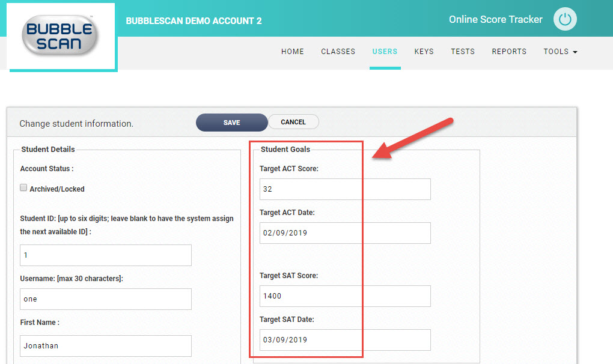This screenshot has width=613, height=364.
Task: Click the Cancel button
Action: point(293,122)
